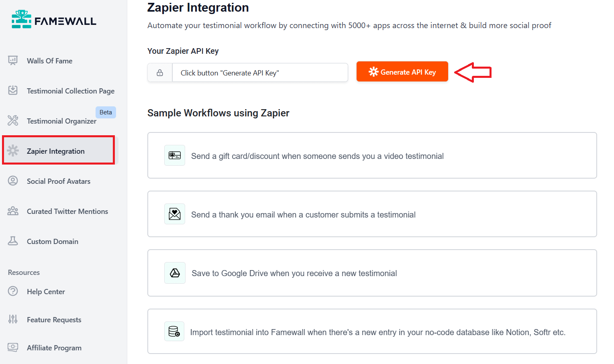The image size is (614, 364).
Task: Go to Testimonial Collection Page
Action: tap(70, 91)
